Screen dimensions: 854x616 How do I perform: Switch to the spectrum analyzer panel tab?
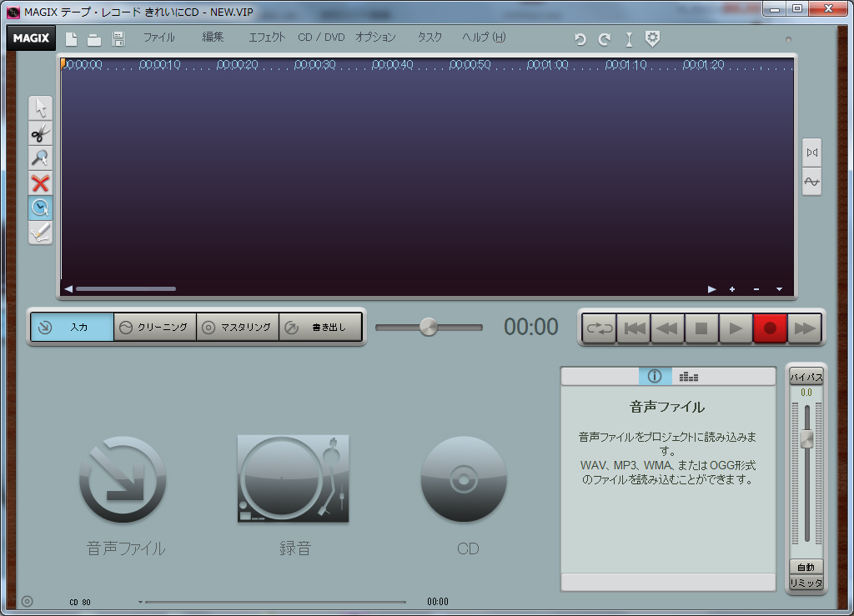click(x=688, y=376)
